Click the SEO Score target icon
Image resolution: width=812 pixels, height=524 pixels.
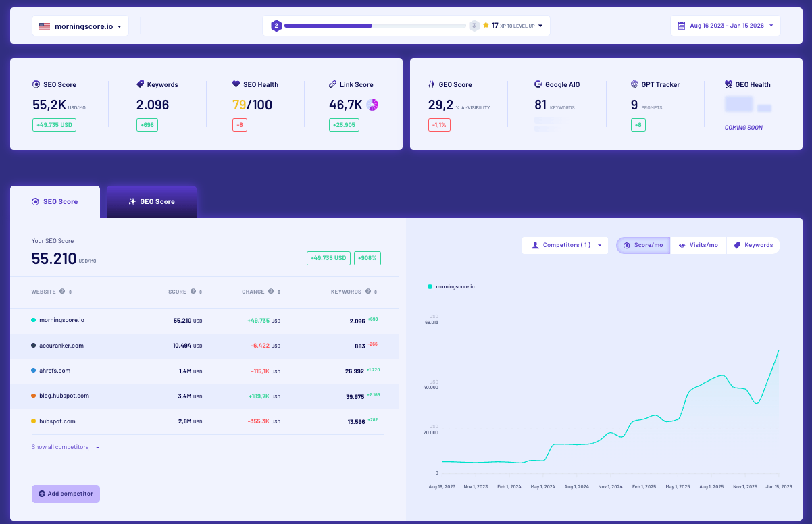click(x=35, y=84)
